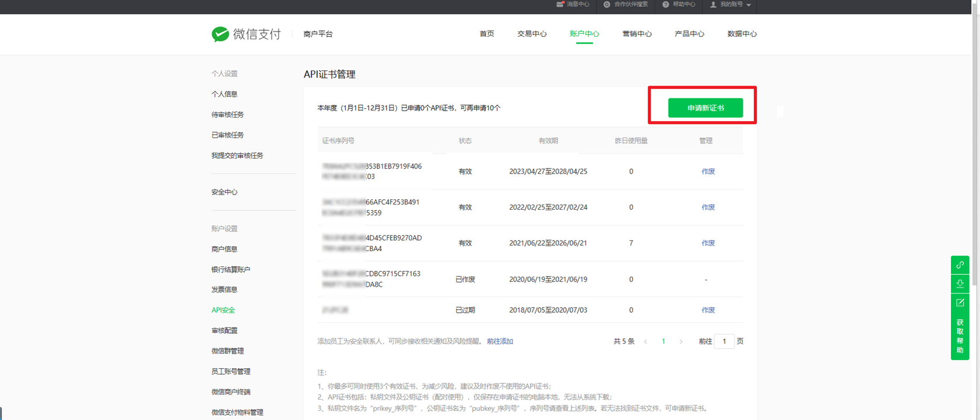Viewport: 980px width, 420px height.
Task: Click 作废 for certificate with usage 7
Action: click(x=708, y=243)
